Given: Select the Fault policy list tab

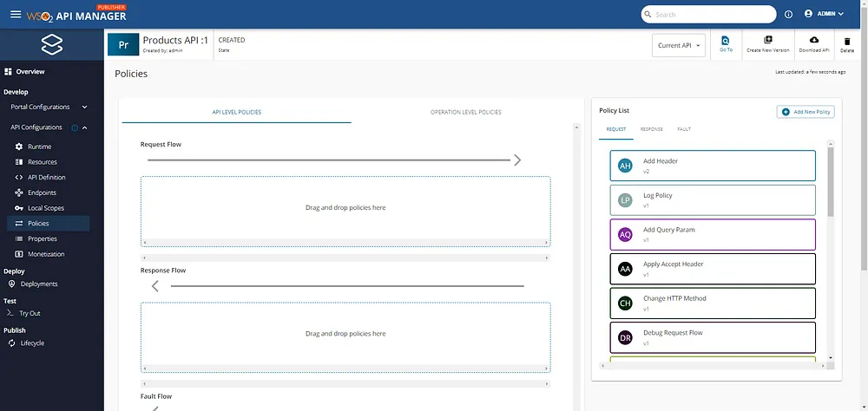Looking at the screenshot, I should click(684, 129).
